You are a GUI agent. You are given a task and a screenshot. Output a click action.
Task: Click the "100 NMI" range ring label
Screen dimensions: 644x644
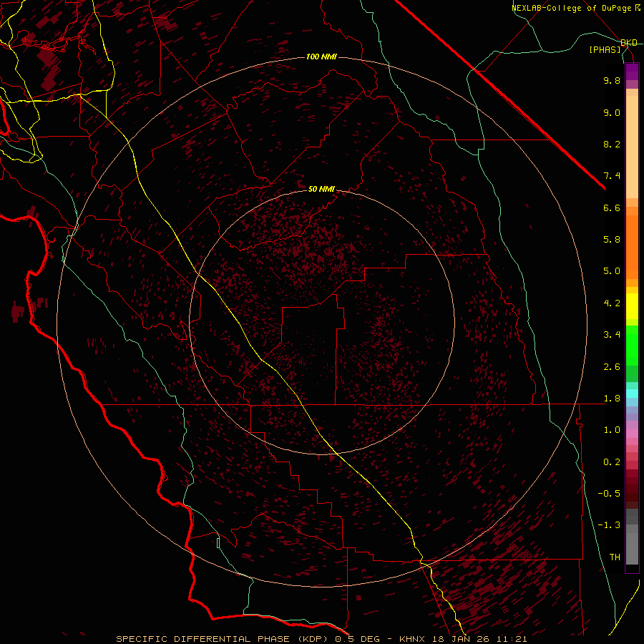click(321, 57)
